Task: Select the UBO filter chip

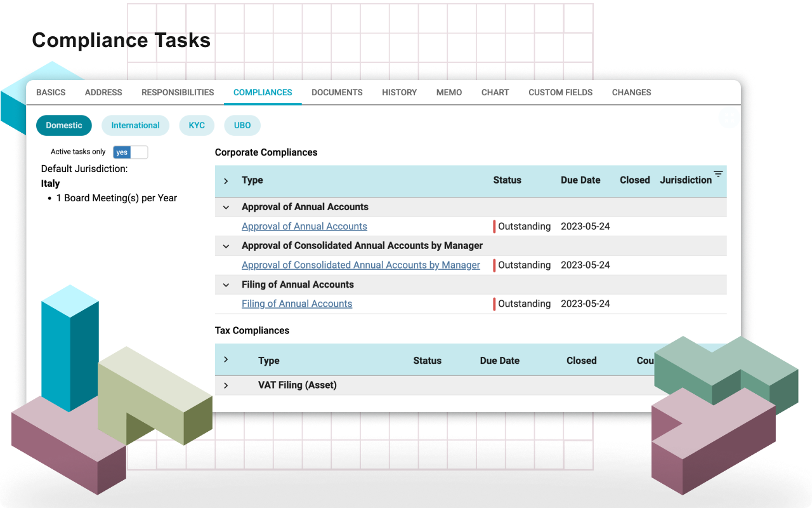Action: tap(242, 125)
